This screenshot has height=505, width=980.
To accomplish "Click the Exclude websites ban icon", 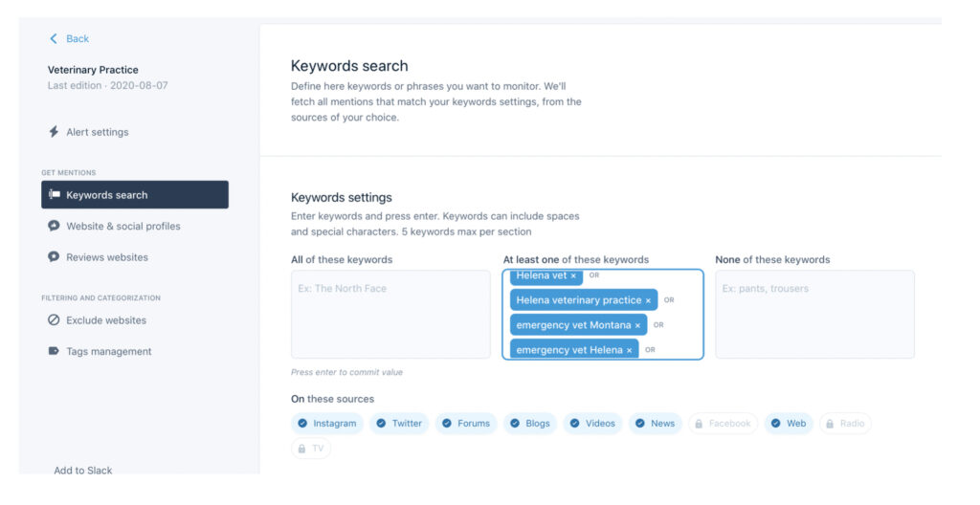I will (54, 320).
